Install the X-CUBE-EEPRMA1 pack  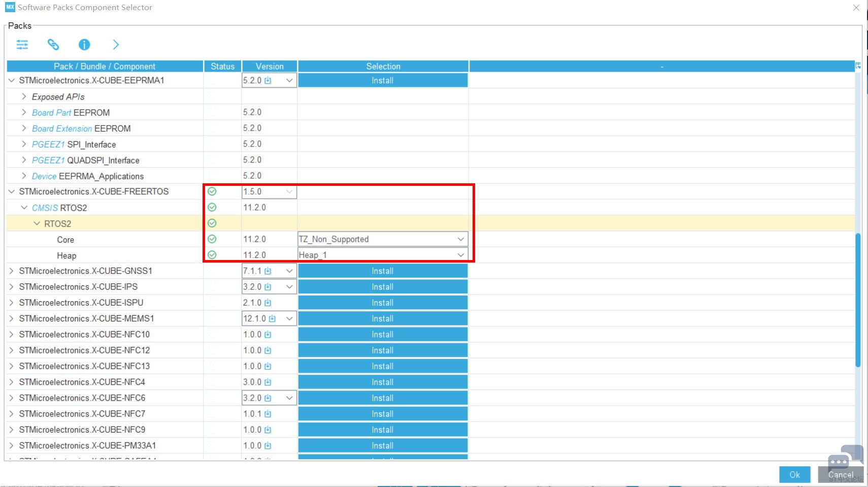(x=383, y=80)
